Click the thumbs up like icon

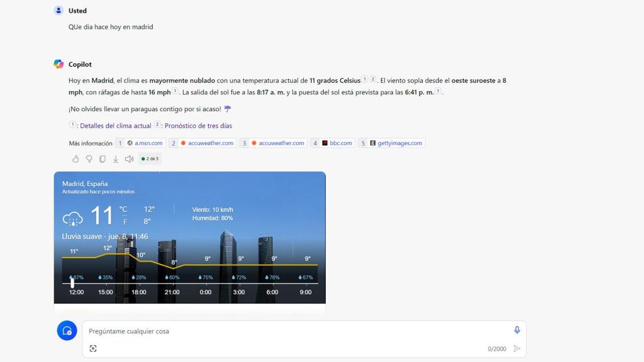point(75,159)
